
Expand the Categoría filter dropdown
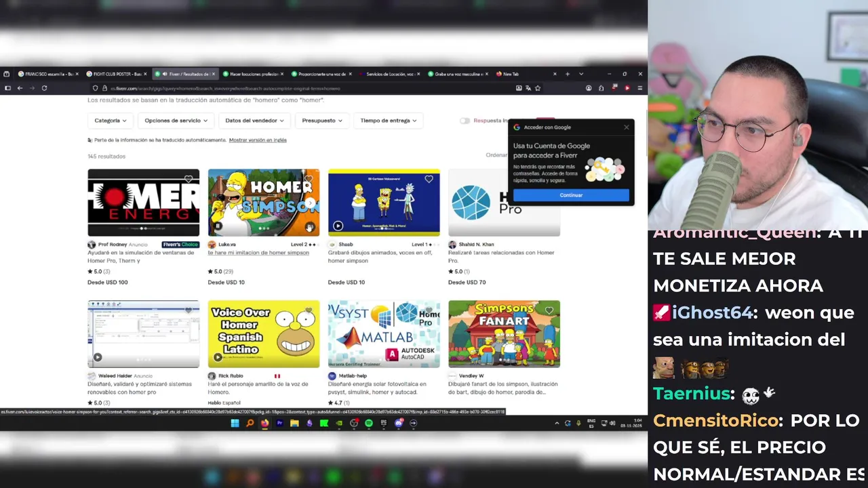point(110,121)
